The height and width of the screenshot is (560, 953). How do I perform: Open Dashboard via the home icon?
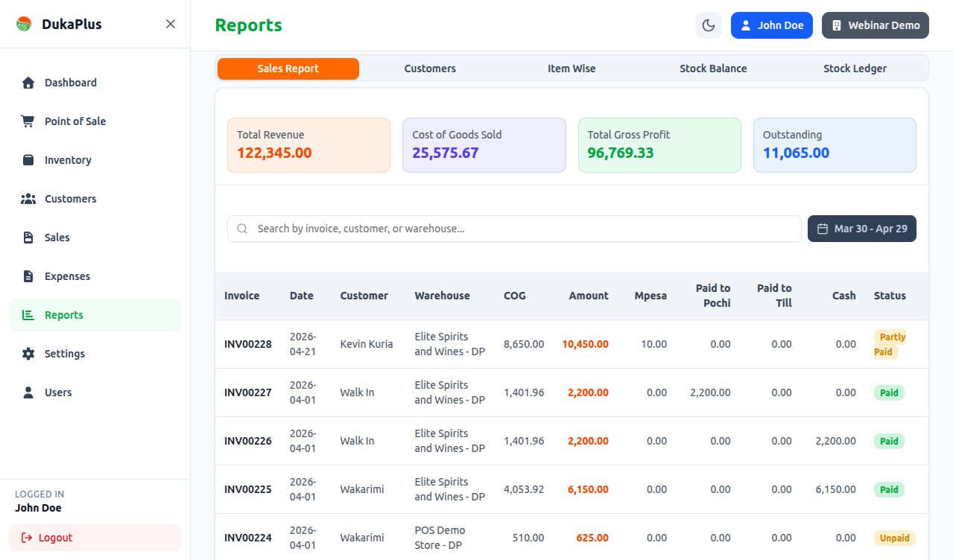(28, 83)
